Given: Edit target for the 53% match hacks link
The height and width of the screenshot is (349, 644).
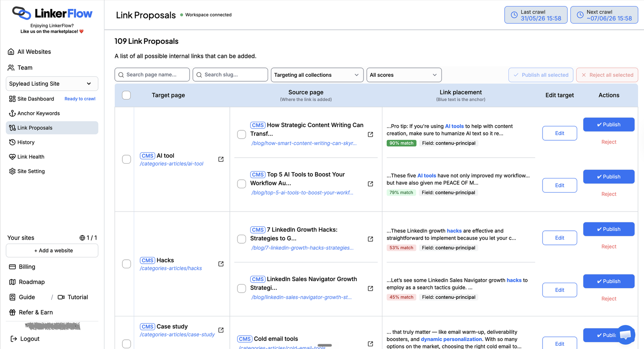Looking at the screenshot, I should [560, 238].
